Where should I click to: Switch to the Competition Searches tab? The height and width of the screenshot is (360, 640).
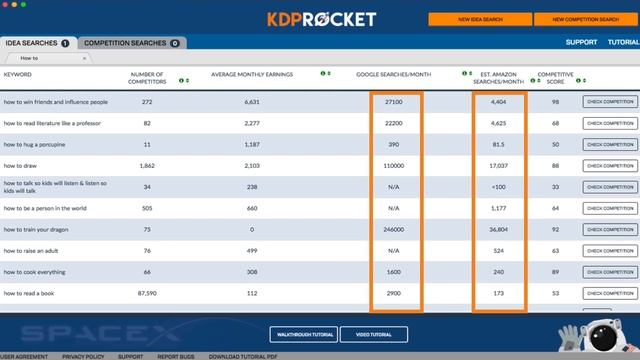(132, 43)
